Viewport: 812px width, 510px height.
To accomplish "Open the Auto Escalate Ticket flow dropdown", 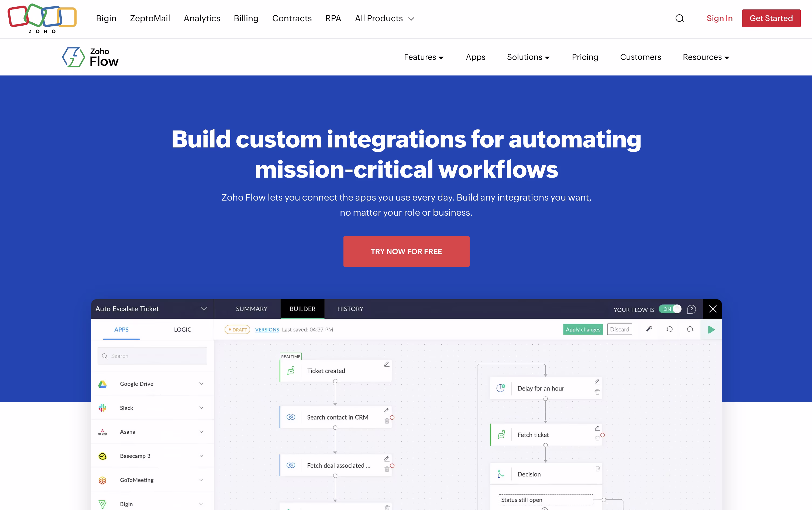I will click(204, 309).
